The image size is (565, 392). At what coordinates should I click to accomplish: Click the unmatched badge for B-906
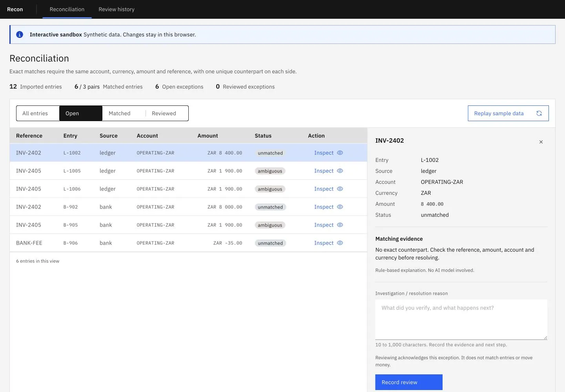270,243
